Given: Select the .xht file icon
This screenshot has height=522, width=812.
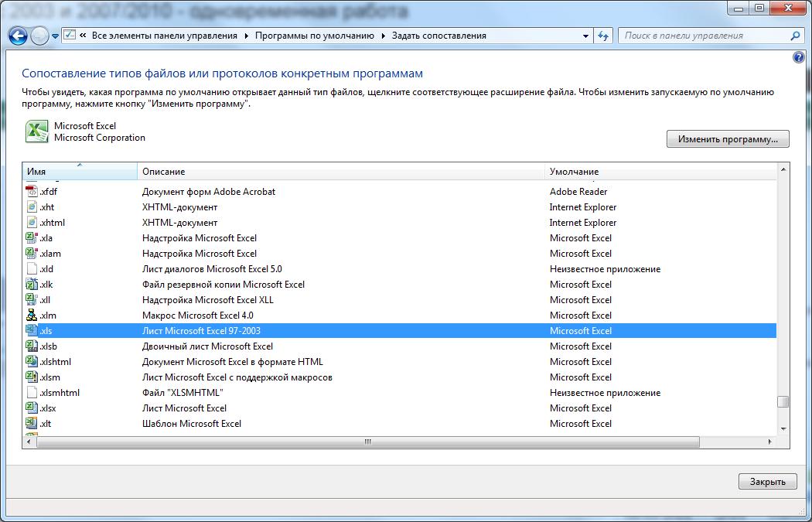Looking at the screenshot, I should tap(32, 207).
